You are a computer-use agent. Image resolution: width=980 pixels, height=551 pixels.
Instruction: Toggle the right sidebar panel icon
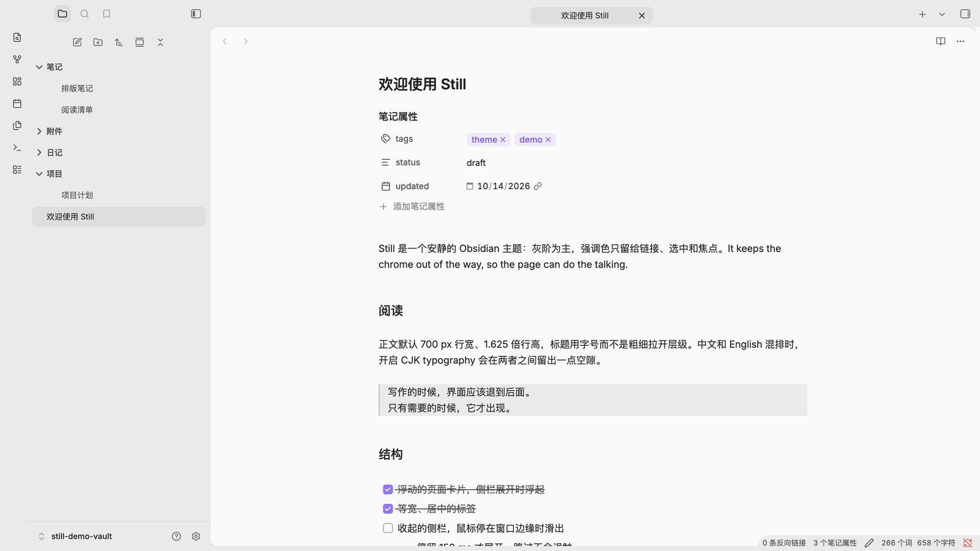pos(965,14)
